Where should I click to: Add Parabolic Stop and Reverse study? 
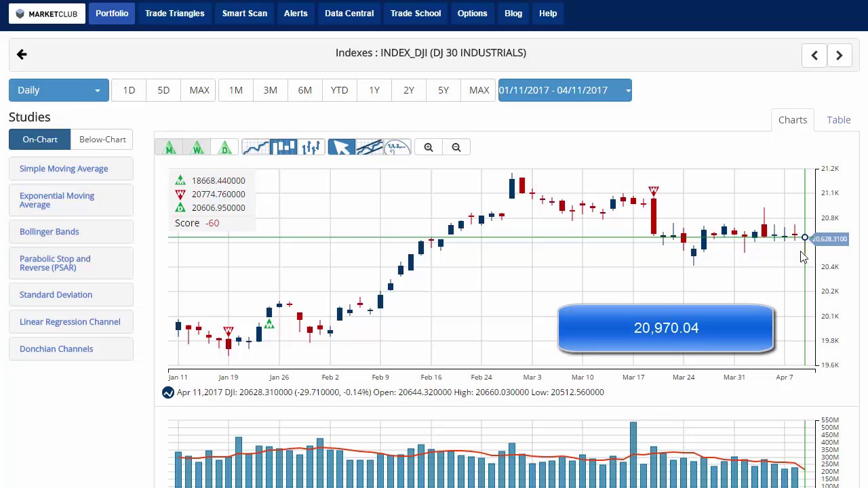71,263
